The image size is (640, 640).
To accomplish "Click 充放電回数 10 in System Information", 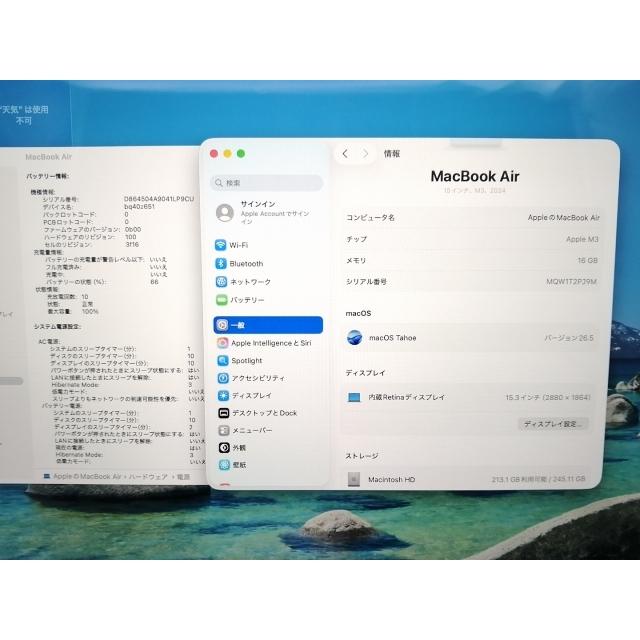I will click(68, 297).
